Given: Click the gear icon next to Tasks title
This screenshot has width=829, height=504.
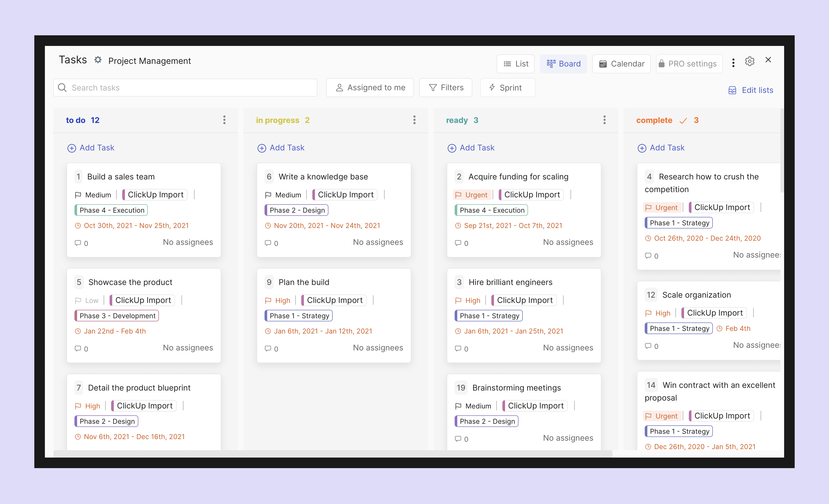Looking at the screenshot, I should 98,60.
